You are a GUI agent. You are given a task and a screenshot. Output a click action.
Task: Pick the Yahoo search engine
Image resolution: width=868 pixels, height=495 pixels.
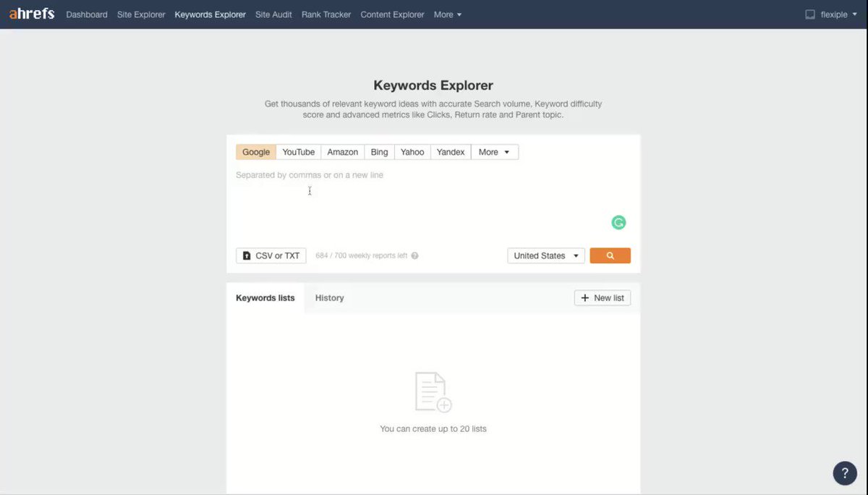(x=413, y=152)
